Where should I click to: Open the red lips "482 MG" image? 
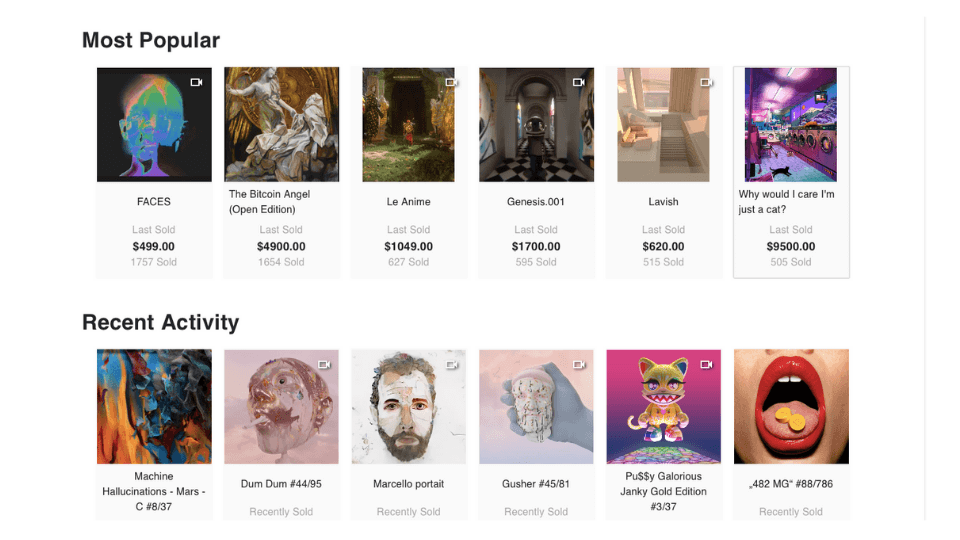click(791, 406)
